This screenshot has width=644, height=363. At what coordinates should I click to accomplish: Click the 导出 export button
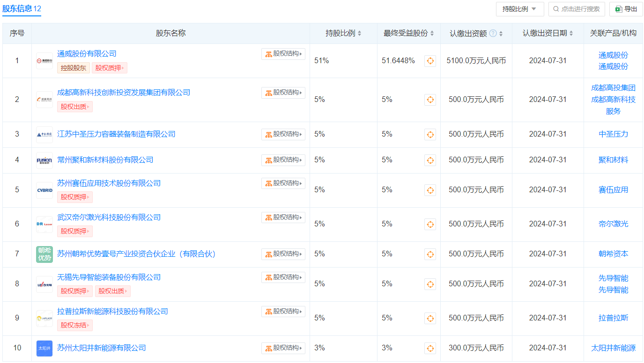626,9
